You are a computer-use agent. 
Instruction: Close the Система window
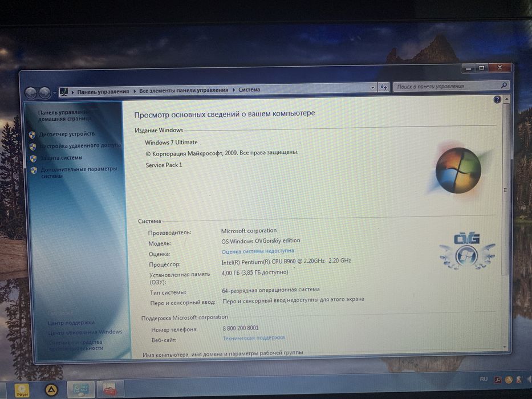coord(499,67)
